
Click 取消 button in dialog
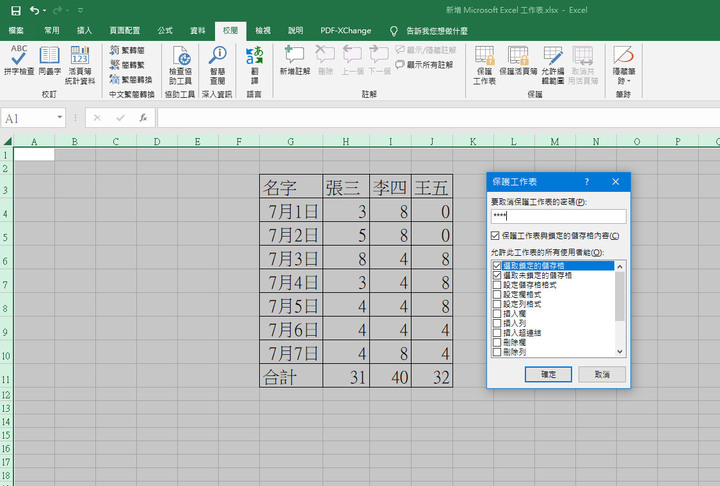(602, 374)
